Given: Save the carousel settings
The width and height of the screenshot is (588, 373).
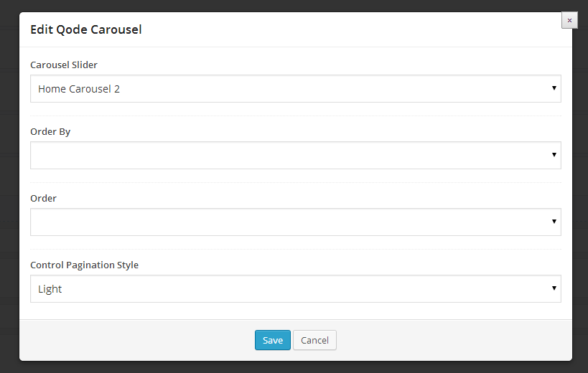Looking at the screenshot, I should pyautogui.click(x=273, y=340).
